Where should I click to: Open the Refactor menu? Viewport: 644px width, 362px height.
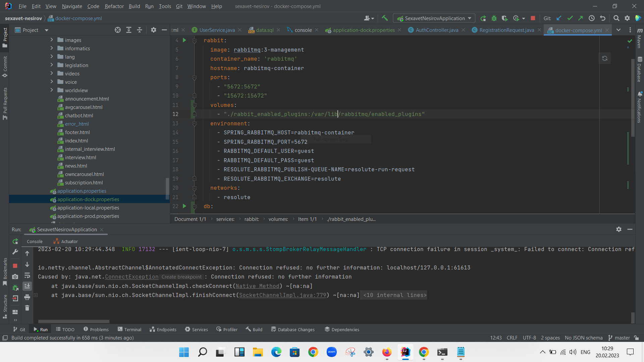point(114,6)
